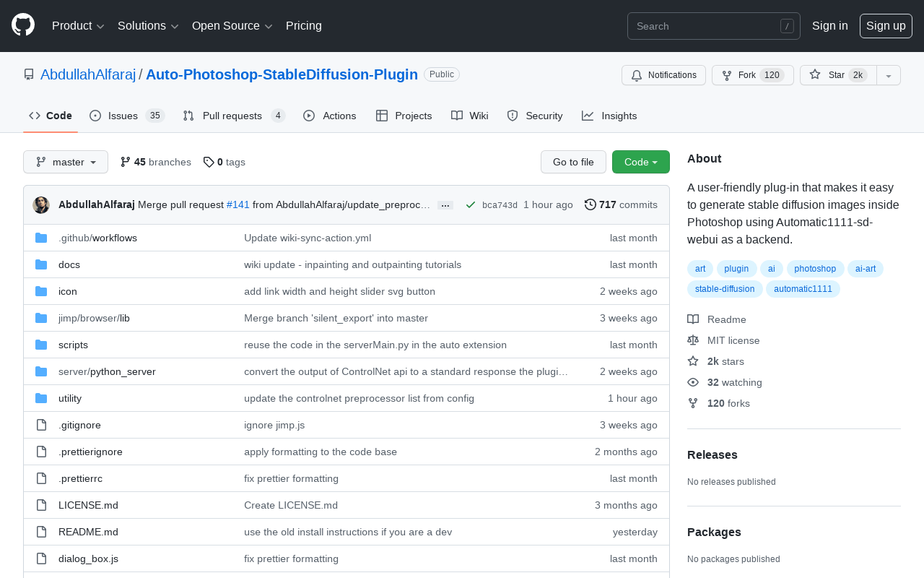Viewport: 924px width, 578px height.
Task: Click the AbdullahAlfaraj commit author avatar
Action: (x=41, y=205)
